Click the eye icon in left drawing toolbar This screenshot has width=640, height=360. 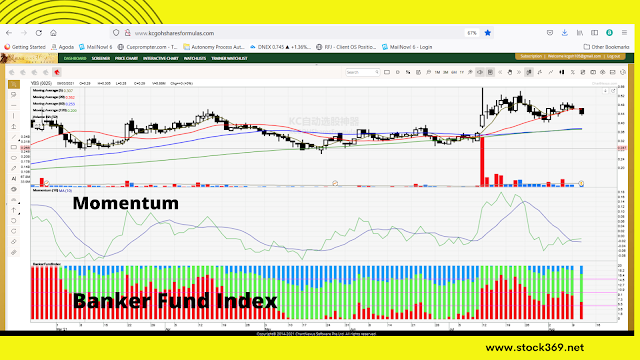pos(13,189)
